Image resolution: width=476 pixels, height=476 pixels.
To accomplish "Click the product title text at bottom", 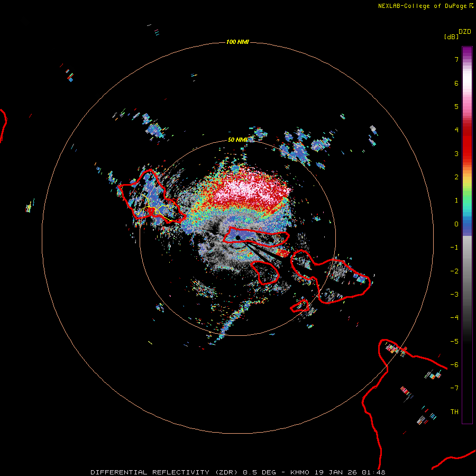I will (237, 472).
